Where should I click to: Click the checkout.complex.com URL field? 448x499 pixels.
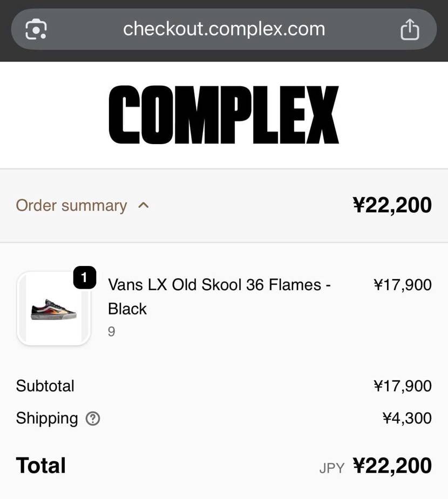coord(224,29)
